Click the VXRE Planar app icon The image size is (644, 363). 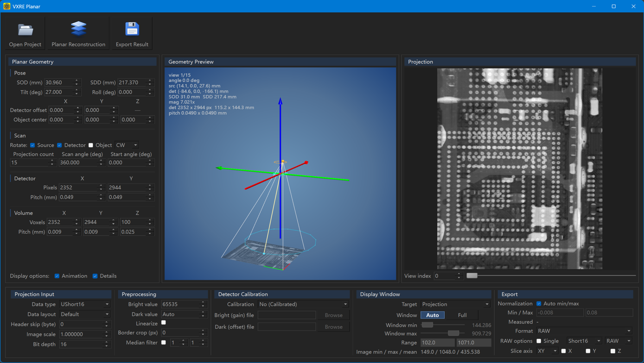pos(6,6)
